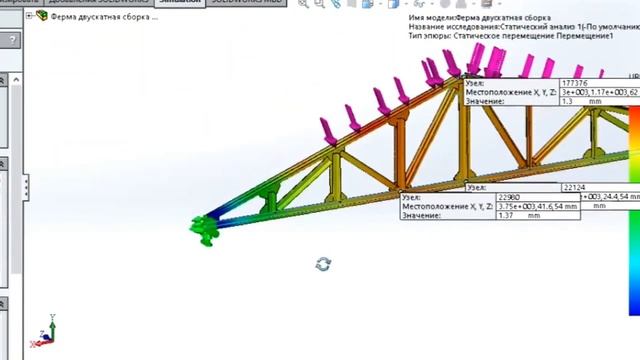
Task: Click the left panel vertical scrollbar track
Action: pyautogui.click(x=16, y=180)
